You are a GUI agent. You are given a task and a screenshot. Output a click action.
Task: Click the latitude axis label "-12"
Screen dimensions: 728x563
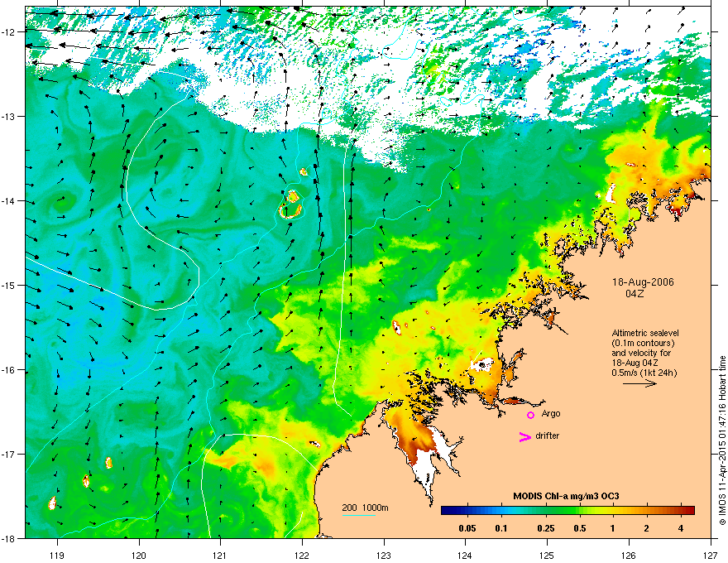9,31
